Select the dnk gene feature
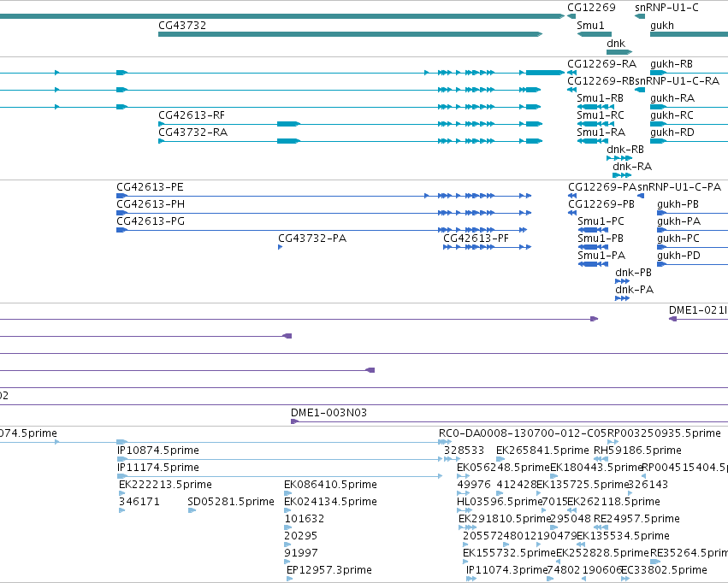728x583 pixels. tap(619, 51)
